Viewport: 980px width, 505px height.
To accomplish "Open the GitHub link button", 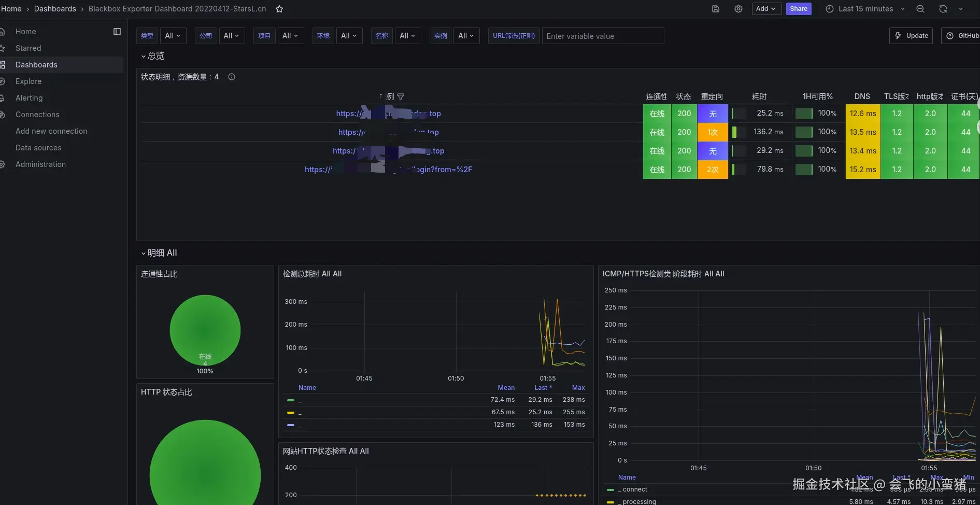I will pos(961,36).
